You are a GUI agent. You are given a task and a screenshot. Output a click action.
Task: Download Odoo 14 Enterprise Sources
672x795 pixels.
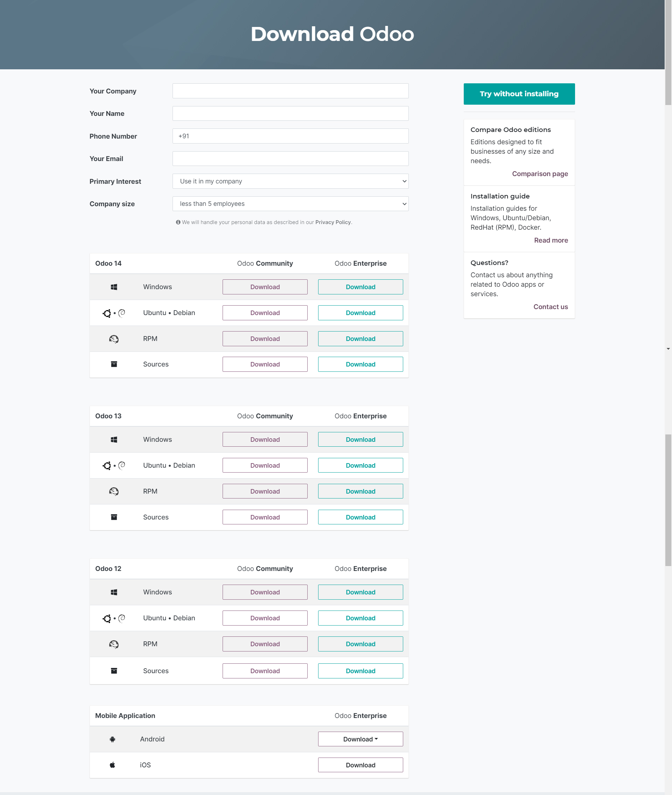360,364
